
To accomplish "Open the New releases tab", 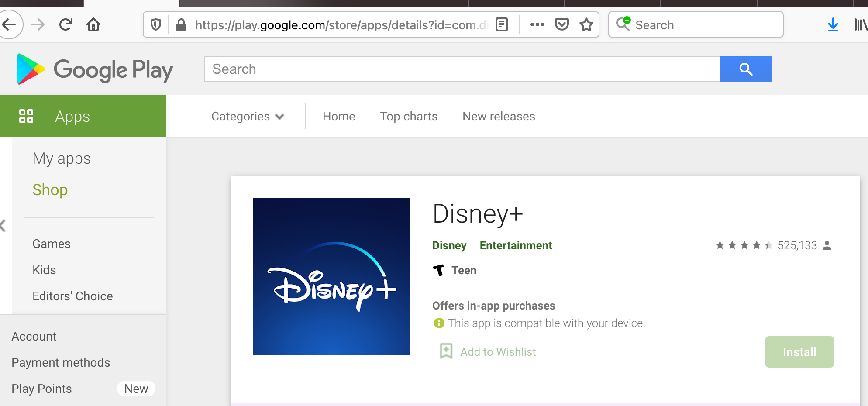I will tap(499, 117).
